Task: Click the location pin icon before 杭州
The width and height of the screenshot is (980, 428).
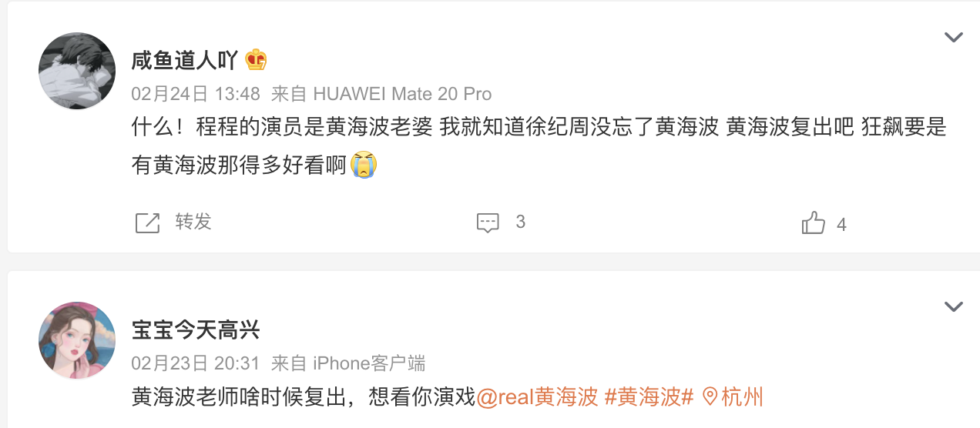Action: point(710,397)
